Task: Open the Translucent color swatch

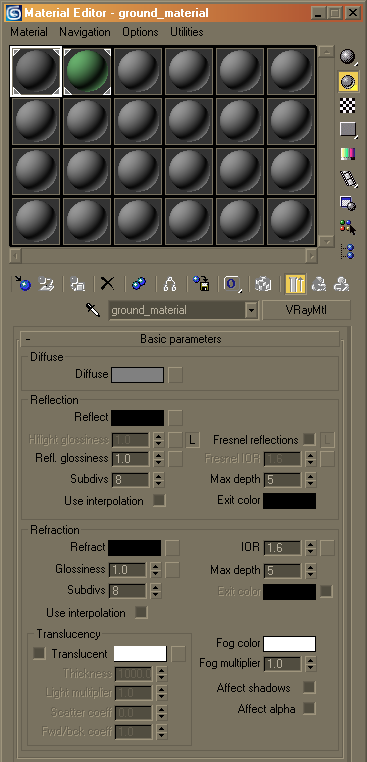Action: click(x=140, y=654)
